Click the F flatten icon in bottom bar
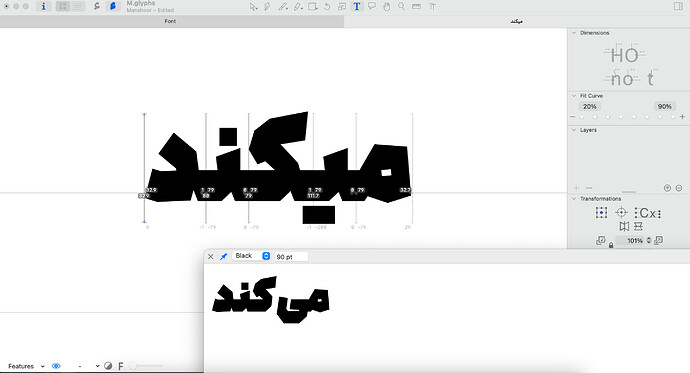 [121, 366]
